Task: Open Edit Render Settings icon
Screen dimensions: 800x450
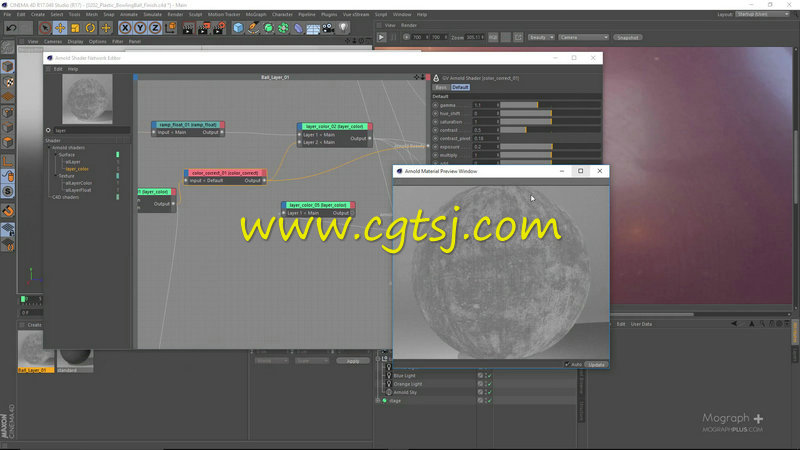Action: 219,28
